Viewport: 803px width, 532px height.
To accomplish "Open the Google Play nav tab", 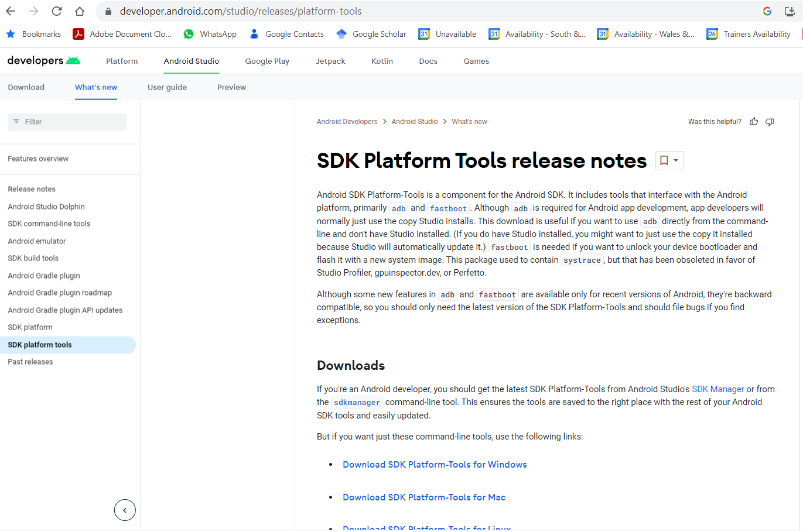I will click(267, 61).
